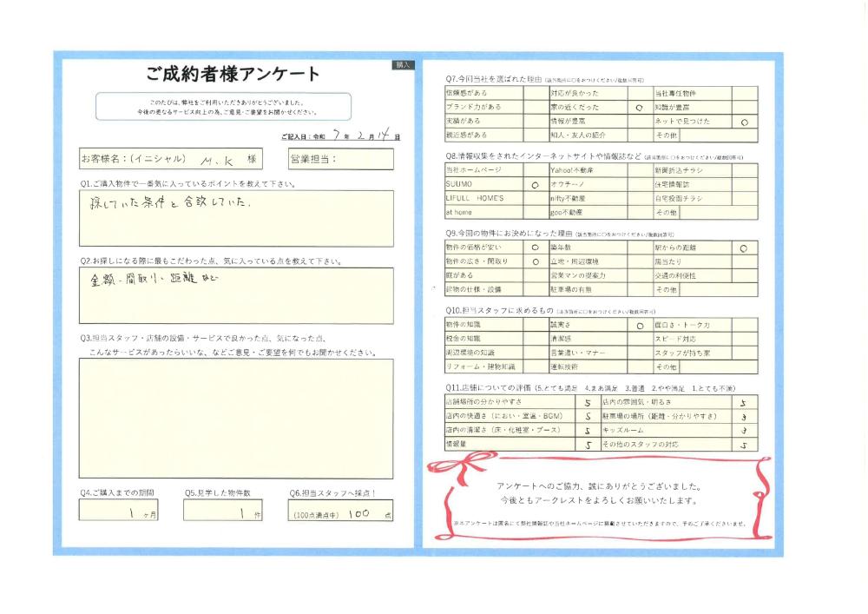Image resolution: width=868 pixels, height=614 pixels.
Task: Mark the cell next to 物件の広さ・間取り
Action: coord(536,261)
